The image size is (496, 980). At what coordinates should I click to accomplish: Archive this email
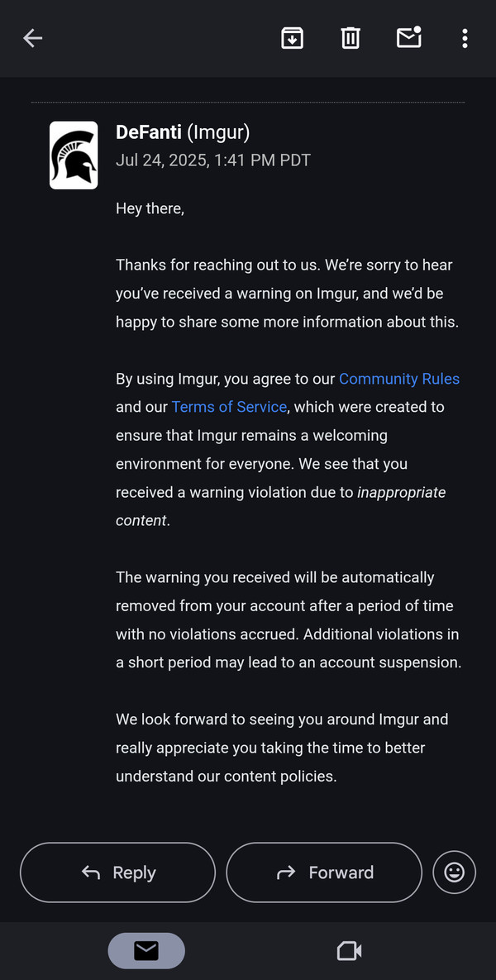(x=293, y=39)
